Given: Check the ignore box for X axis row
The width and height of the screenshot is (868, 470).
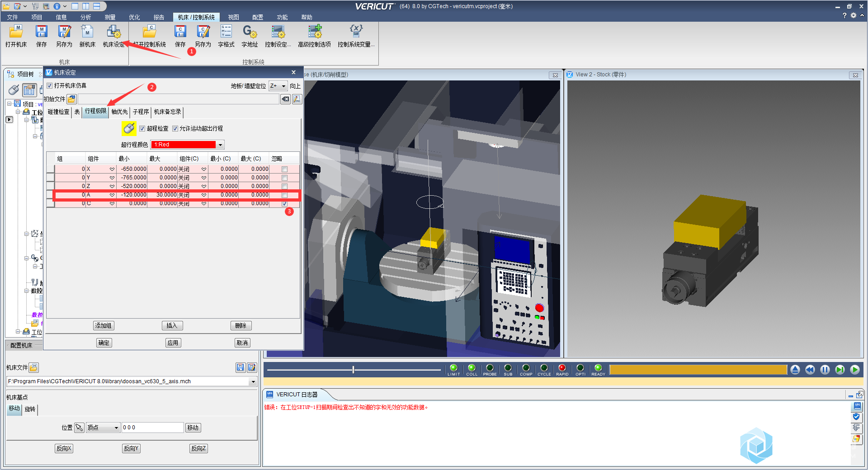Looking at the screenshot, I should coord(284,169).
